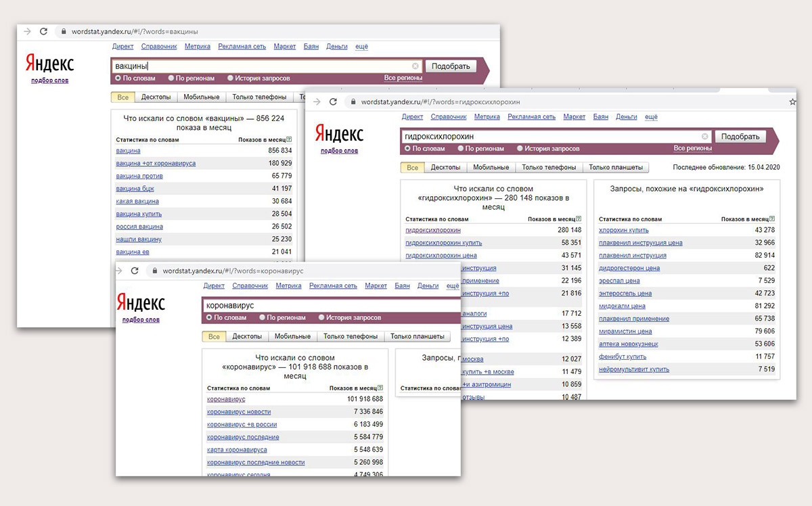
Task: Select По регионам radio in вакцины window
Action: point(171,78)
